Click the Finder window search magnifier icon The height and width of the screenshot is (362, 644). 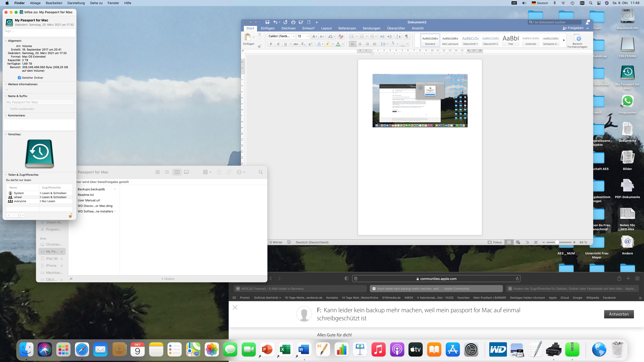[260, 172]
